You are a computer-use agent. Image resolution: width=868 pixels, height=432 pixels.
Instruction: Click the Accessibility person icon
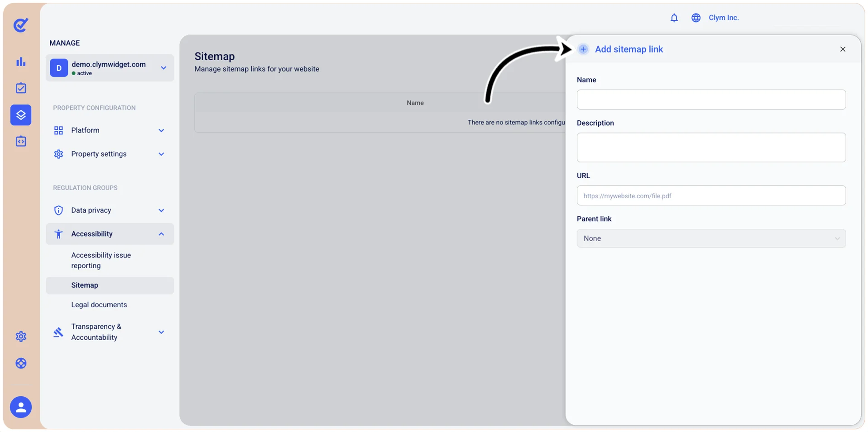pos(58,234)
